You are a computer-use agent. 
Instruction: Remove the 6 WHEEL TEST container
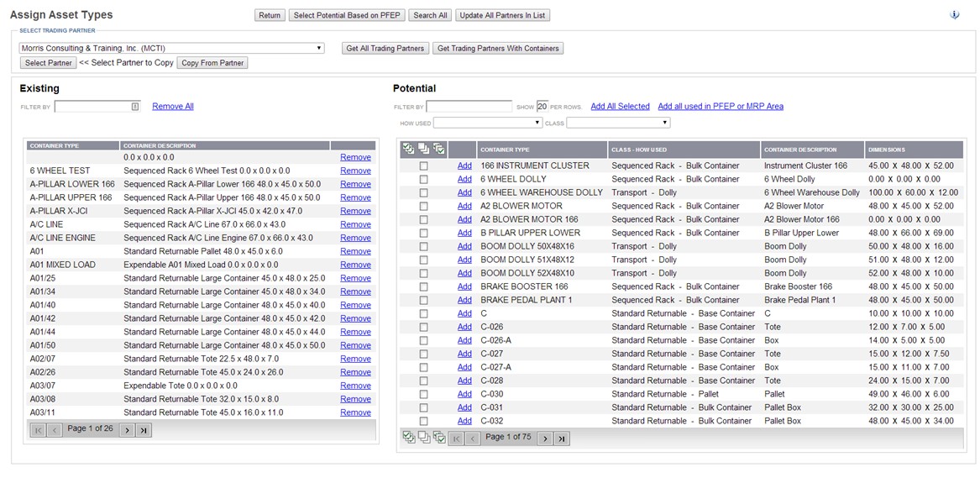[x=355, y=171]
